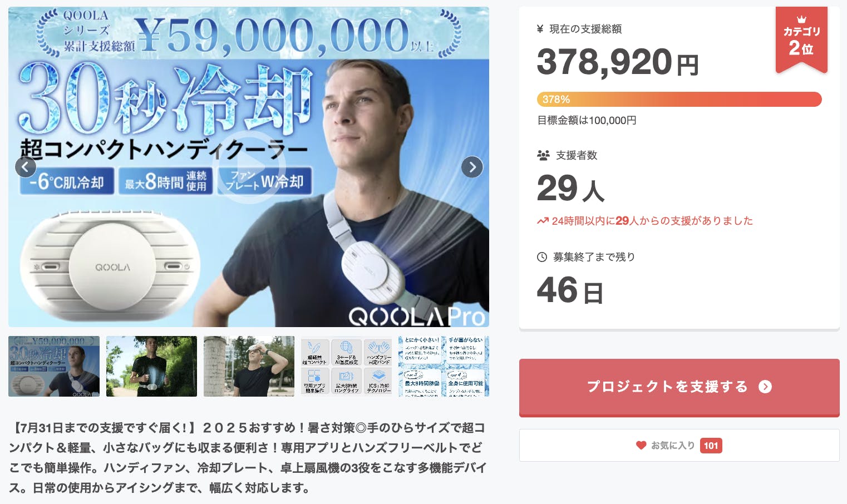Select first thumbnail with 30秒冷却 banner

click(x=54, y=366)
